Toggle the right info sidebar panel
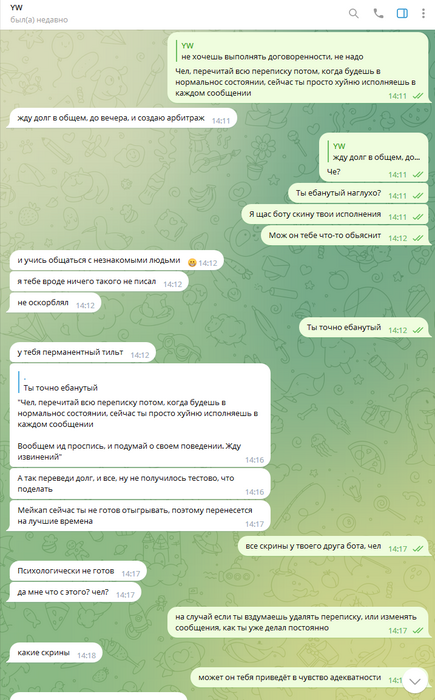 tap(402, 13)
